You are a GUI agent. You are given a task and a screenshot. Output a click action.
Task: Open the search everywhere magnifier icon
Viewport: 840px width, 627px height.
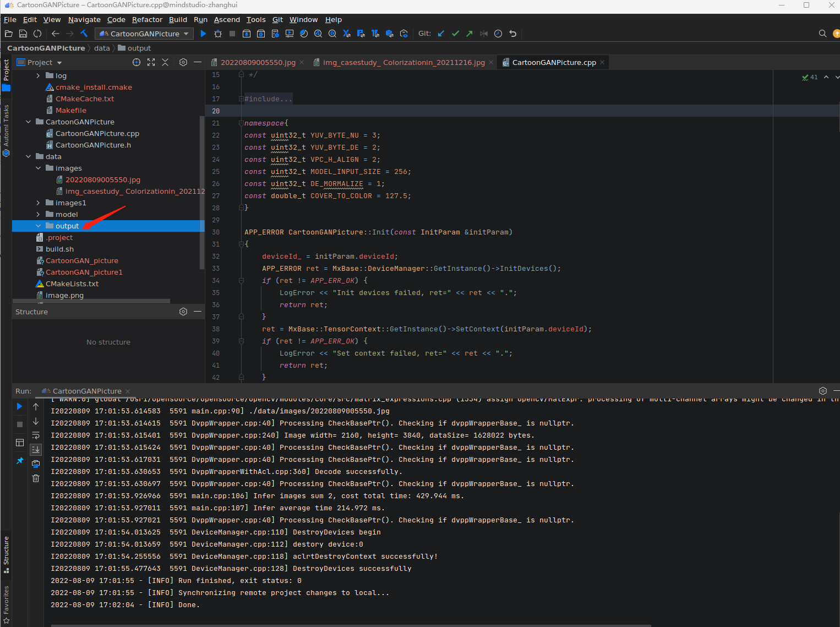click(x=822, y=34)
